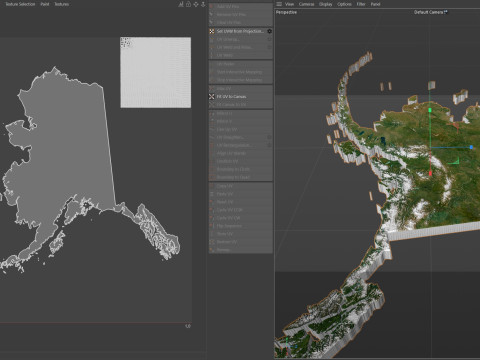The width and height of the screenshot is (480, 360).
Task: Click the Boundary to Quad icon
Action: (211, 177)
